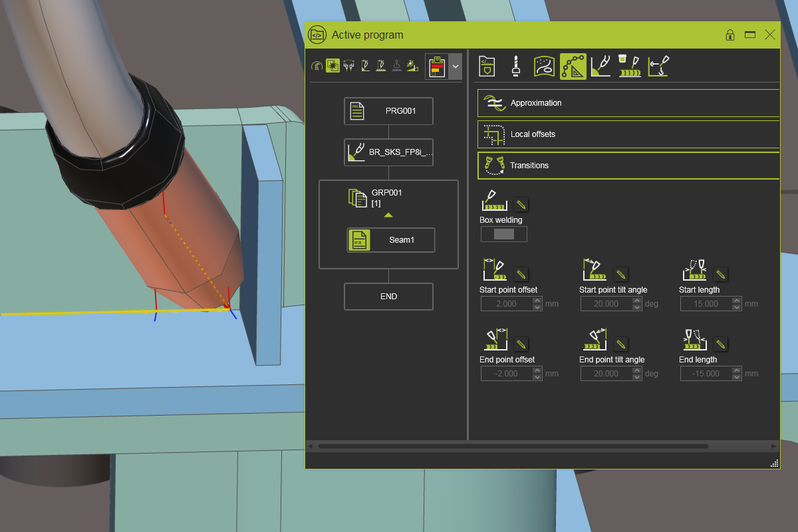
Task: Select the weld seam parameters icon
Action: [x=628, y=66]
